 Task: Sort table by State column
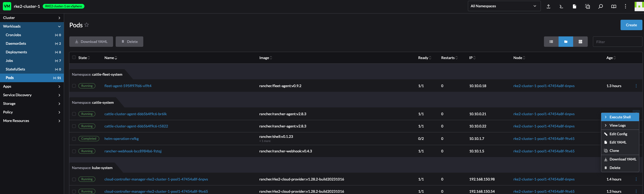(84, 58)
